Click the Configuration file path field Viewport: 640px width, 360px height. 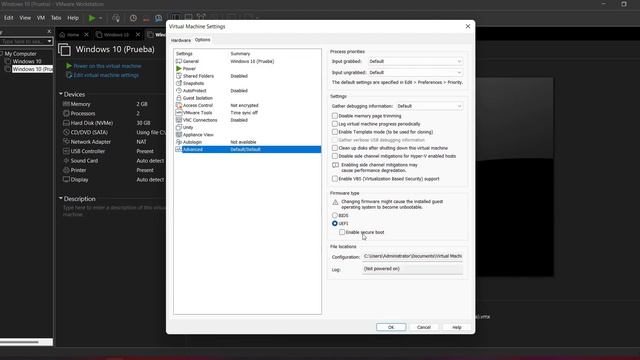click(413, 256)
